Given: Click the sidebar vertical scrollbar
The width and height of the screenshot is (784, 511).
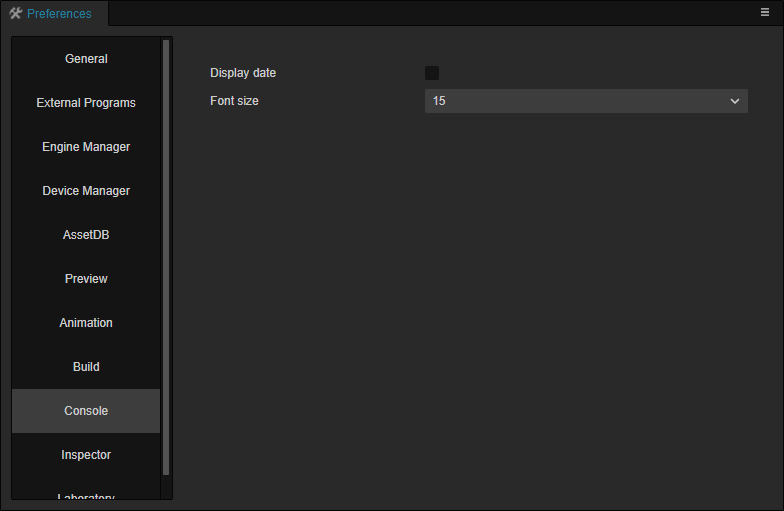Looking at the screenshot, I should point(166,258).
